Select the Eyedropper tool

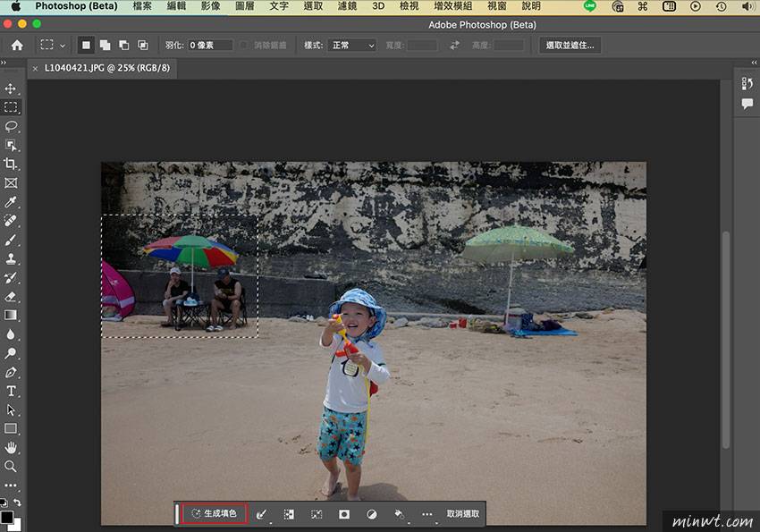[x=12, y=202]
